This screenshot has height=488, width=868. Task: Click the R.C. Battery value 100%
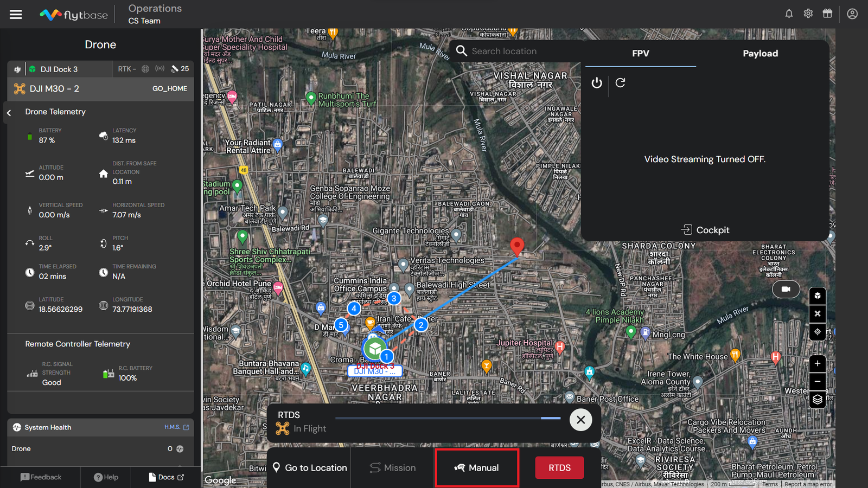click(127, 378)
